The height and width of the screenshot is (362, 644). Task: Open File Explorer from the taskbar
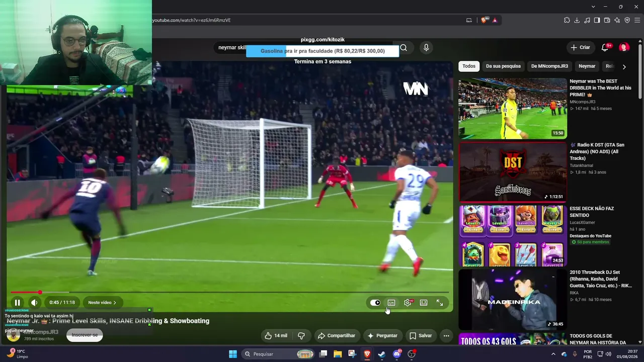(338, 354)
